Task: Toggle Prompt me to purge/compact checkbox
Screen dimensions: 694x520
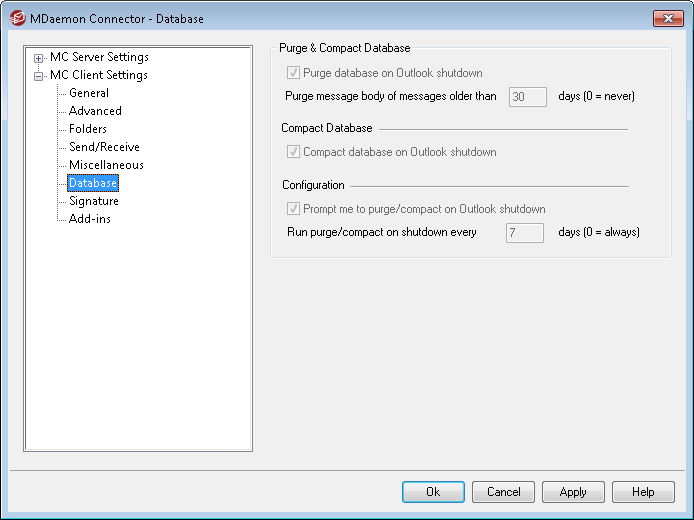Action: [x=293, y=209]
